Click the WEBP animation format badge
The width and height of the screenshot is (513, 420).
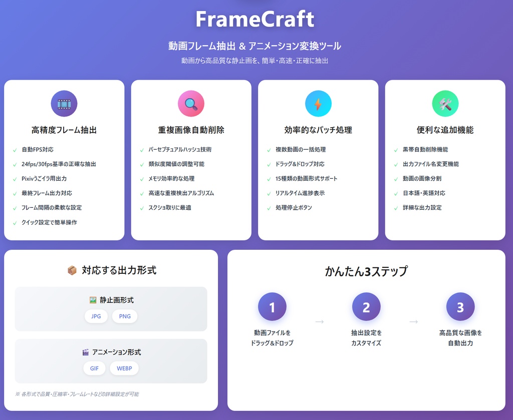pos(124,368)
